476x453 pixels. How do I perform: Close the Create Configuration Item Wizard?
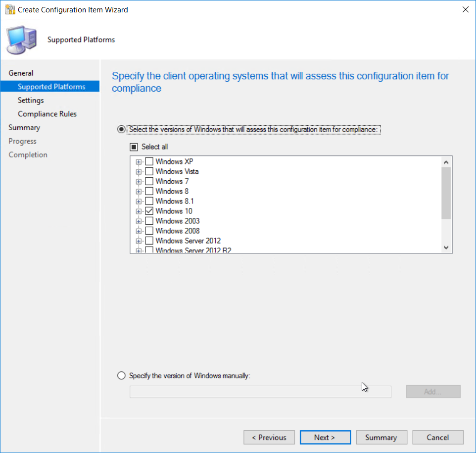click(465, 9)
